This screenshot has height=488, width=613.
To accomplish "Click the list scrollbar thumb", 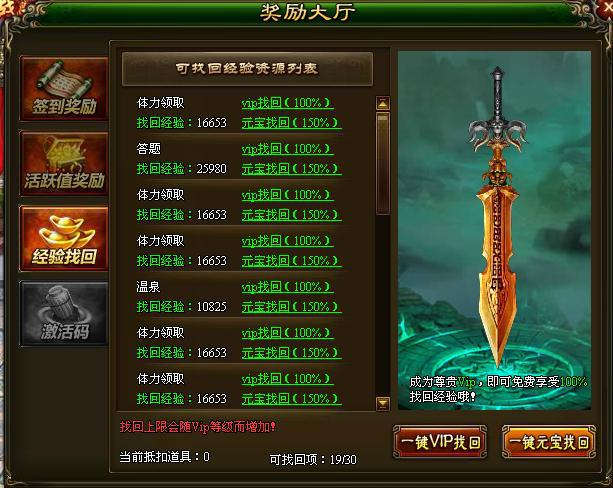I will 383,163.
